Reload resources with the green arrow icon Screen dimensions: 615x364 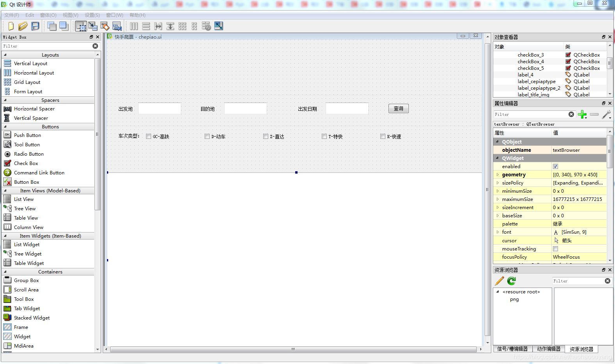[512, 281]
